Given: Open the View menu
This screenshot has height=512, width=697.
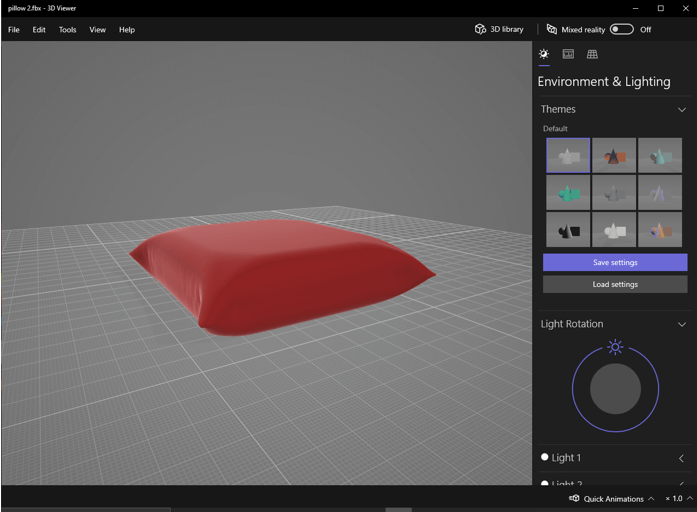Looking at the screenshot, I should click(x=97, y=30).
